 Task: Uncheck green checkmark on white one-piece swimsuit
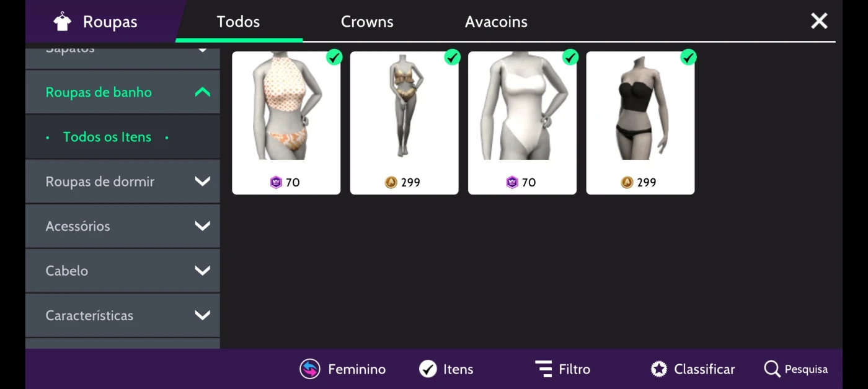[x=570, y=58]
